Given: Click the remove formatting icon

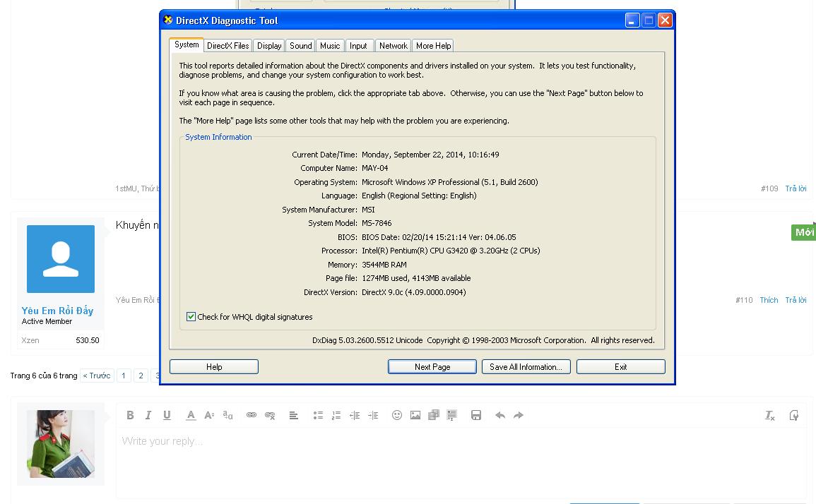Looking at the screenshot, I should (770, 416).
